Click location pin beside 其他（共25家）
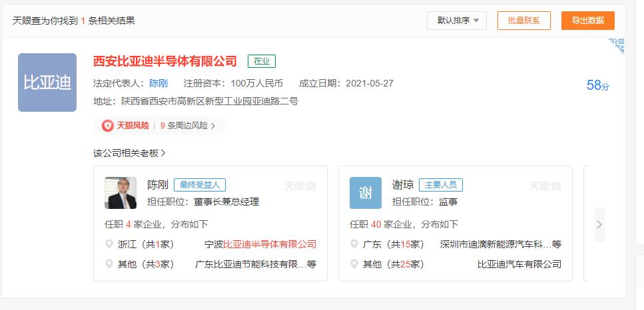Image resolution: width=644 pixels, height=310 pixels. click(x=354, y=264)
